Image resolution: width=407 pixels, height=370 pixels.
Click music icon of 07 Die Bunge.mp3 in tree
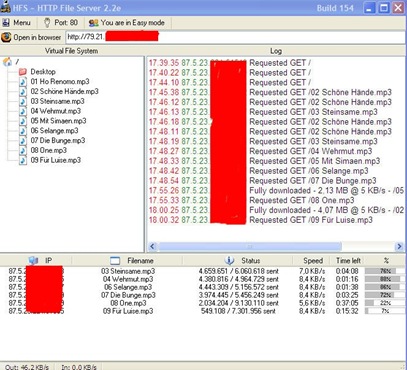click(x=23, y=141)
